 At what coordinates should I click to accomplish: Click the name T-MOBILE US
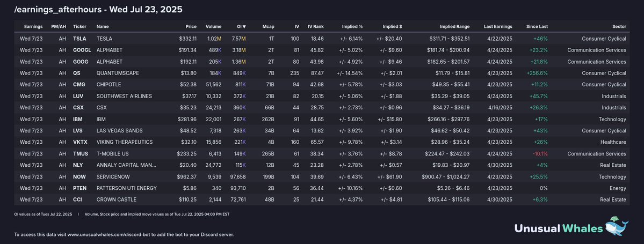[x=113, y=154]
